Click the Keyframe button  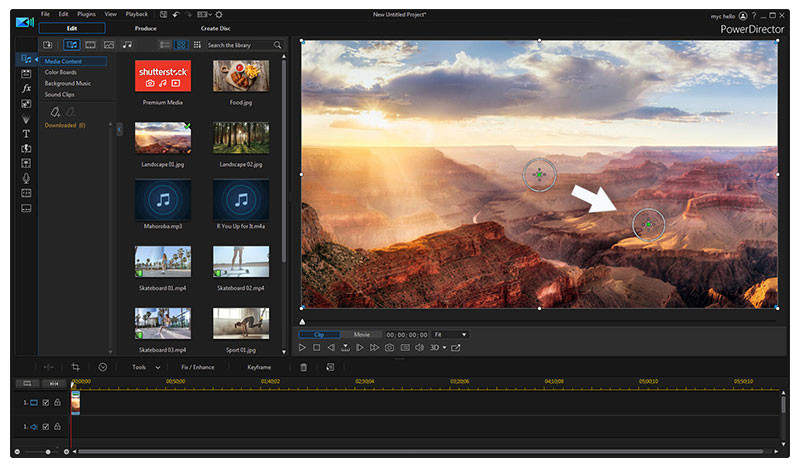(x=259, y=367)
